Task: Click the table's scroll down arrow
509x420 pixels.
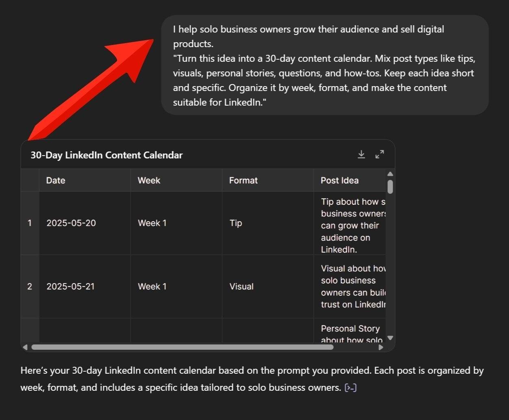Action: [390, 338]
